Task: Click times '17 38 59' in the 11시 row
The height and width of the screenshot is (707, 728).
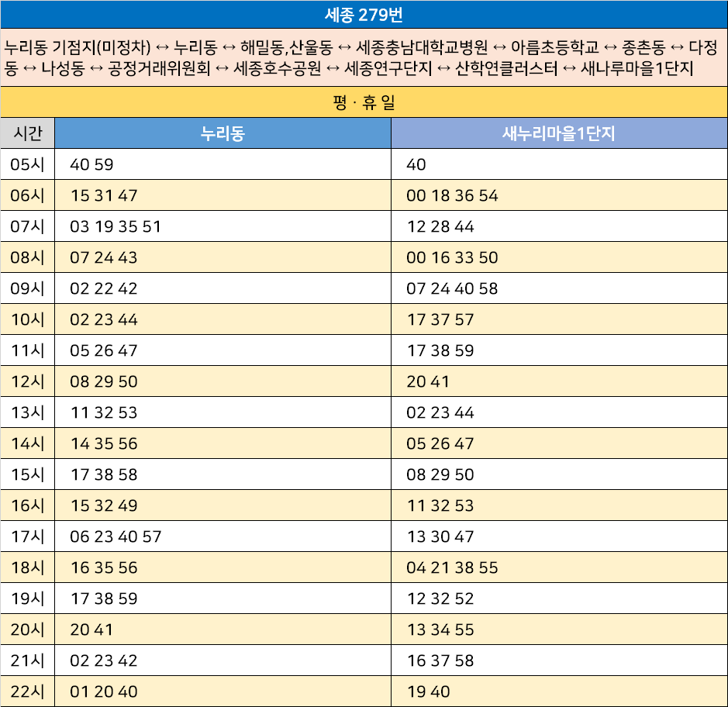Action: pyautogui.click(x=440, y=350)
